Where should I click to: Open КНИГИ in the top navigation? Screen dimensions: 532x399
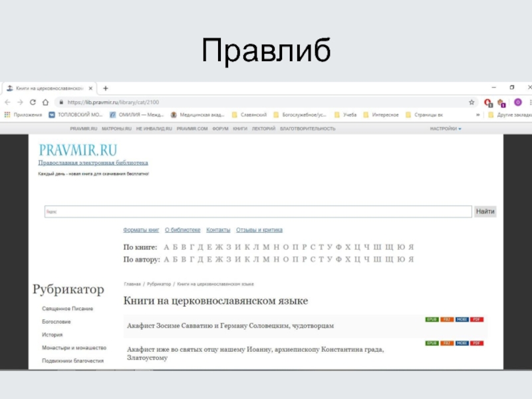[x=240, y=129]
